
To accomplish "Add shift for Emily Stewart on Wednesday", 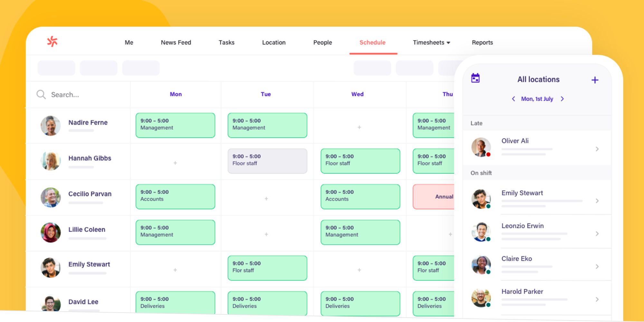I will [359, 270].
